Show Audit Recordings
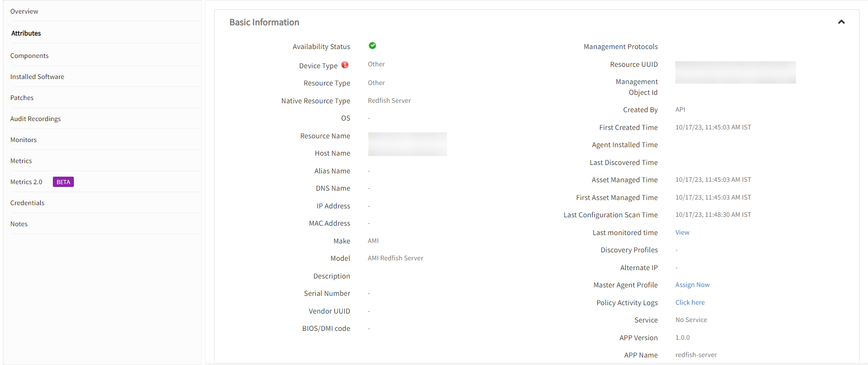This screenshot has height=365, width=868. (36, 119)
